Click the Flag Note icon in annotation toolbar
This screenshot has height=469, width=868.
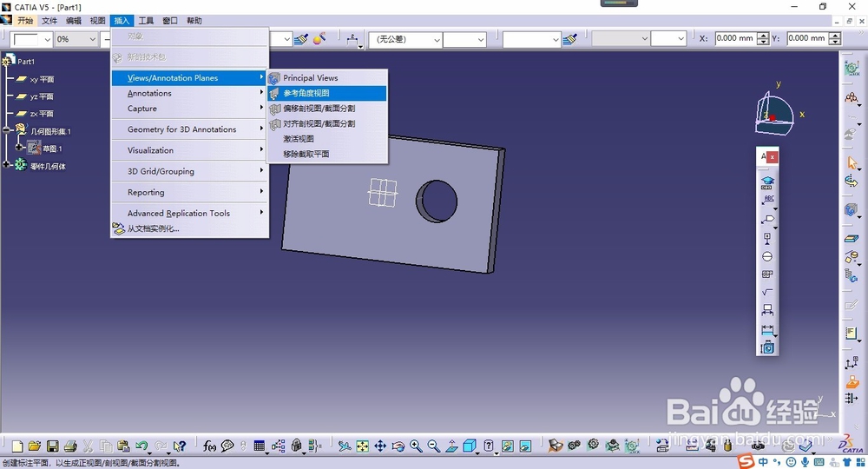(x=767, y=219)
